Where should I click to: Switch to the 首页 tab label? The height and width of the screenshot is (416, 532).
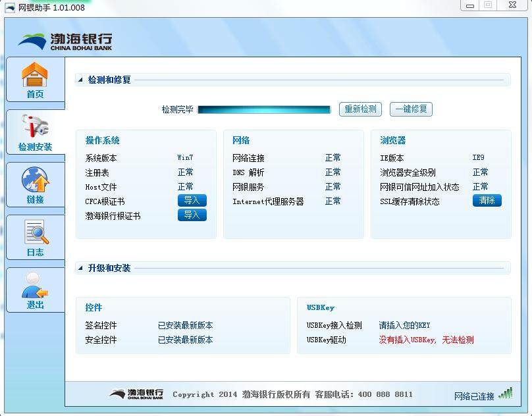click(36, 94)
